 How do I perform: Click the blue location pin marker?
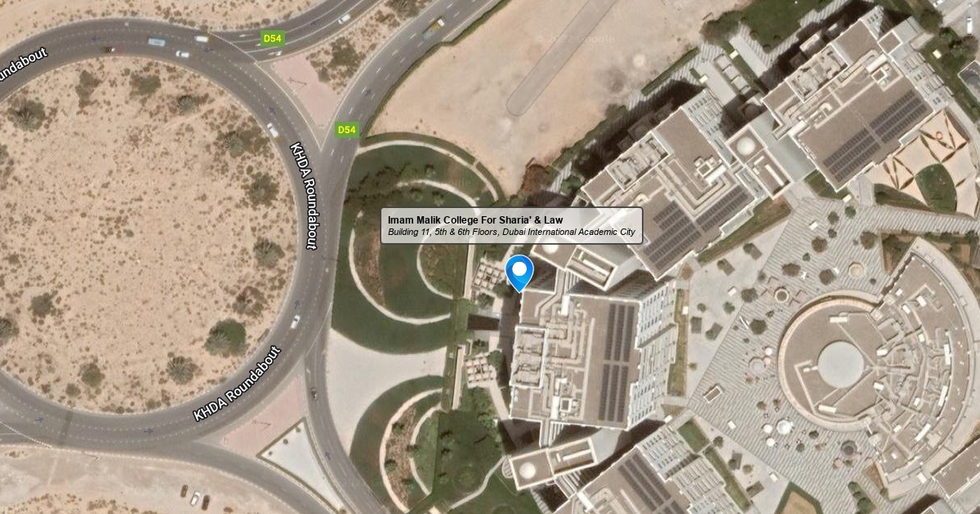[x=519, y=273]
